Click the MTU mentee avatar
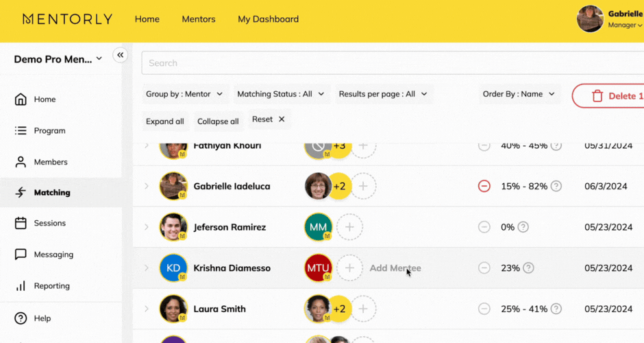Image resolution: width=644 pixels, height=343 pixels. click(319, 268)
